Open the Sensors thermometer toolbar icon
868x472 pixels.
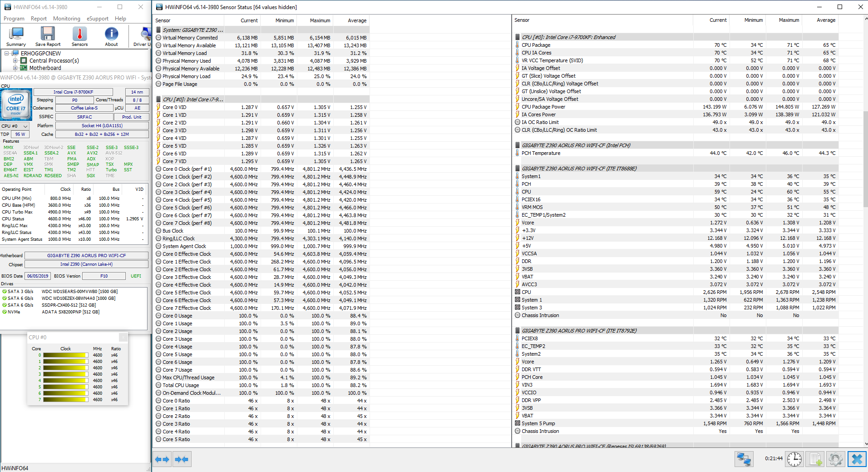[x=79, y=36]
